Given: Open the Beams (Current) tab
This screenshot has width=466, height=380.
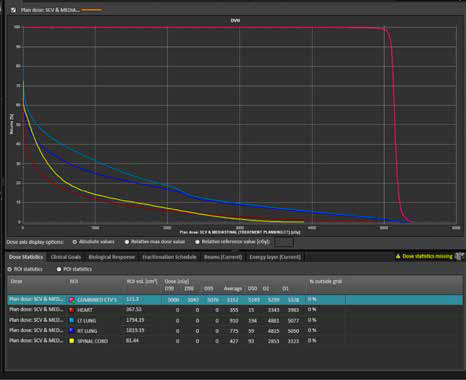Looking at the screenshot, I should [223, 257].
